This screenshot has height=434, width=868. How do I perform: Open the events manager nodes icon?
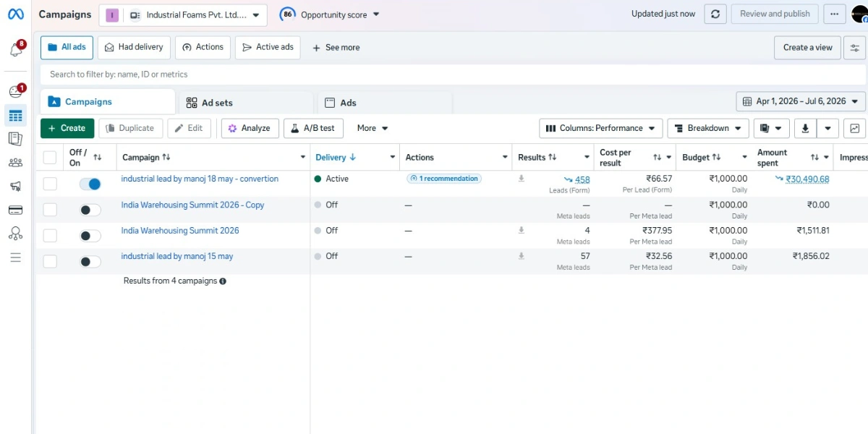coord(15,234)
